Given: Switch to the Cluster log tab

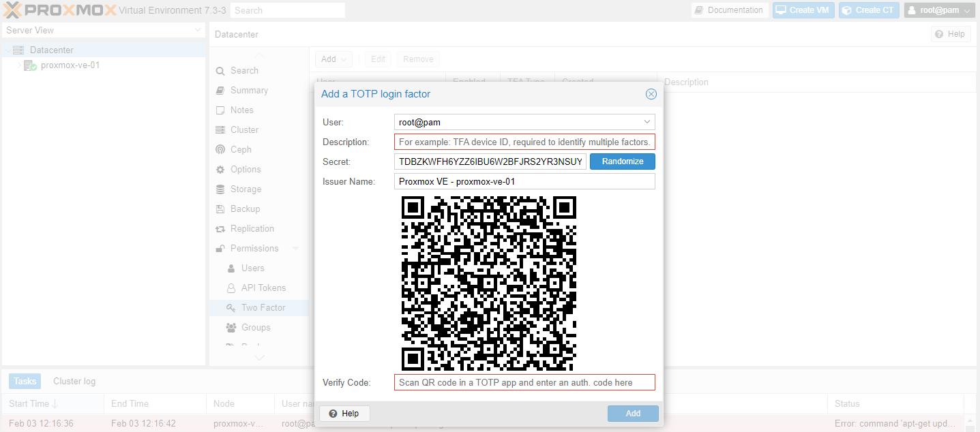Looking at the screenshot, I should tap(74, 381).
